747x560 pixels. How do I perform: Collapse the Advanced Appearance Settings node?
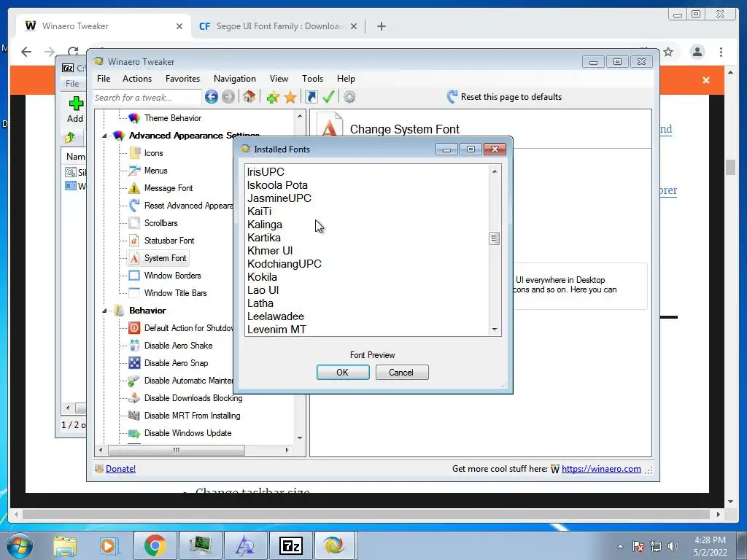click(104, 136)
